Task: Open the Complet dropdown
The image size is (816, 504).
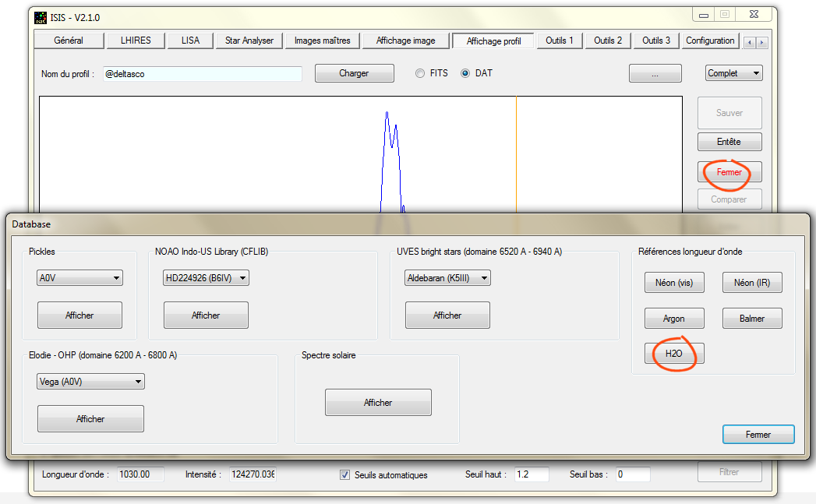Action: pyautogui.click(x=733, y=73)
